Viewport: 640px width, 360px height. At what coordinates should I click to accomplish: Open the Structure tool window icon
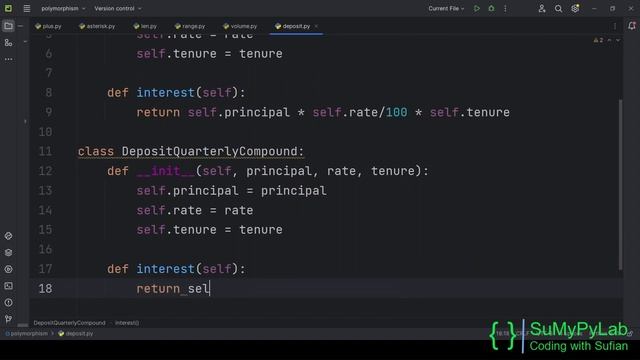tap(8, 42)
